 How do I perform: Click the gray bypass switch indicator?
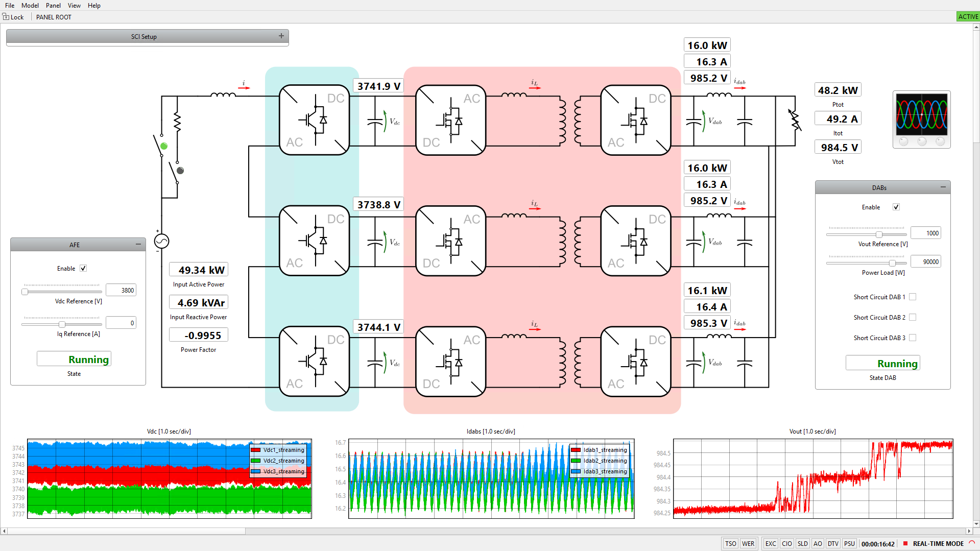click(x=180, y=171)
